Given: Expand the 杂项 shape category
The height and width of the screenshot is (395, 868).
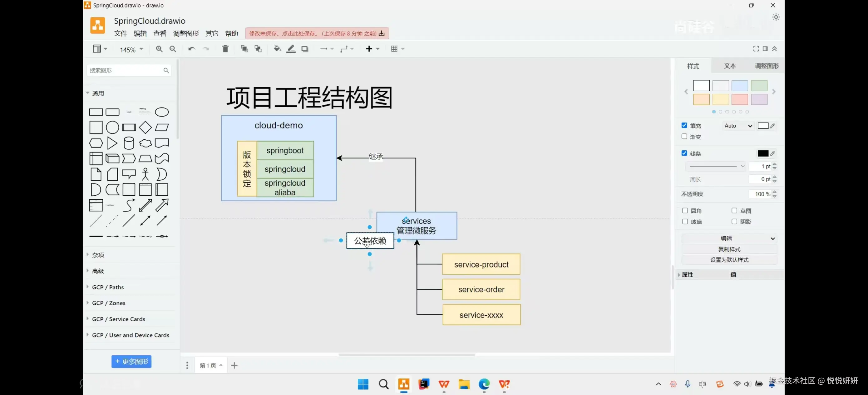Looking at the screenshot, I should coord(98,255).
